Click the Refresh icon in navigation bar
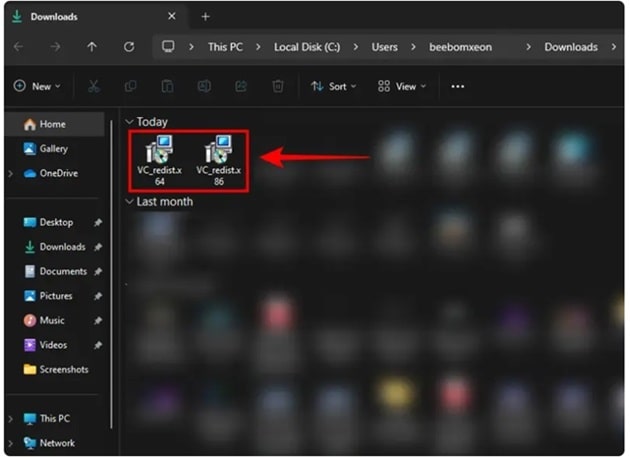This screenshot has width=630, height=457. pyautogui.click(x=129, y=47)
